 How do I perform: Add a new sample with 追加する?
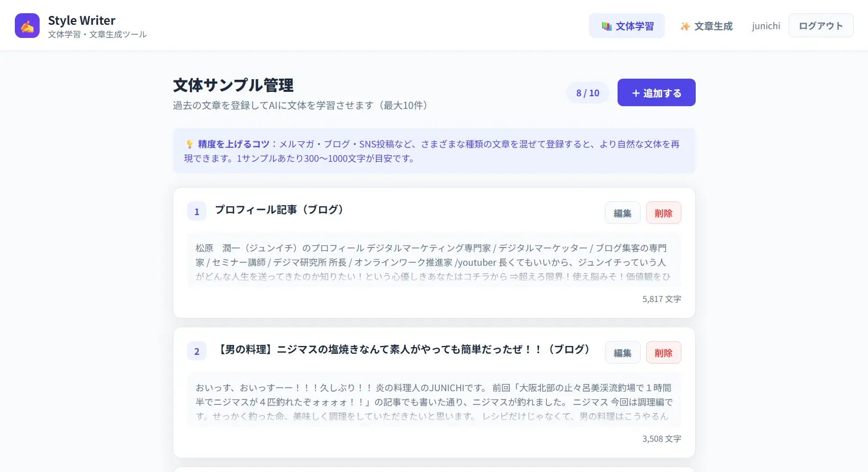coord(656,92)
